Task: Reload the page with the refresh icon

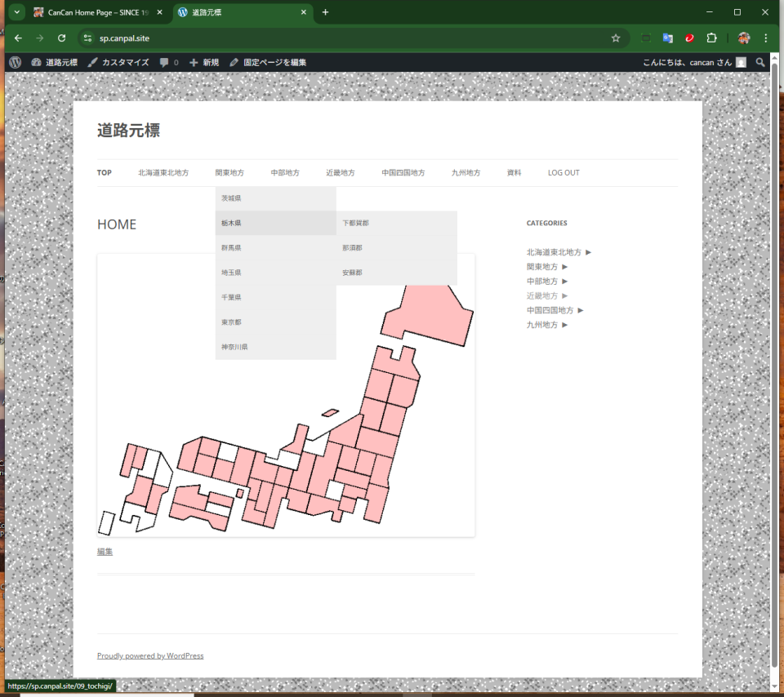Action: [61, 38]
